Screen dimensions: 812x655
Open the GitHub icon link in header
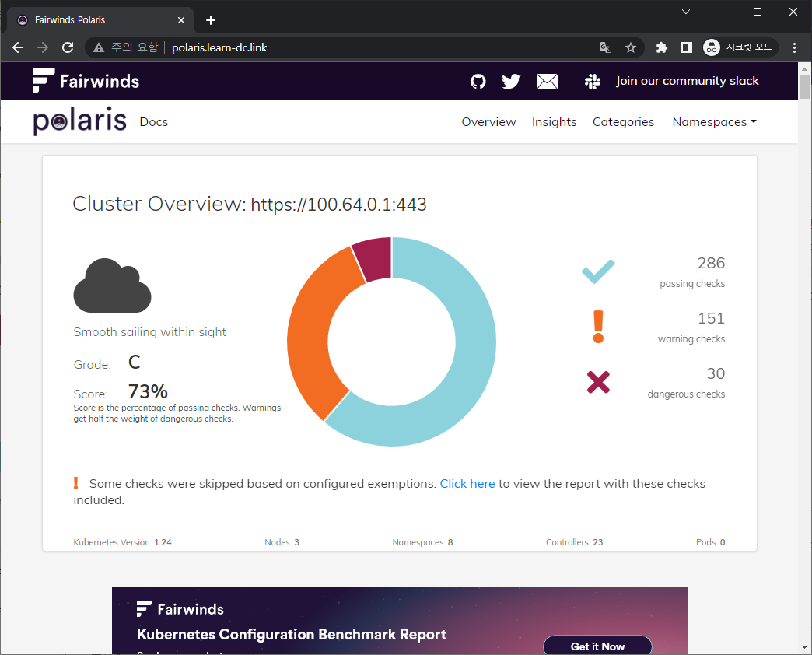coord(478,81)
